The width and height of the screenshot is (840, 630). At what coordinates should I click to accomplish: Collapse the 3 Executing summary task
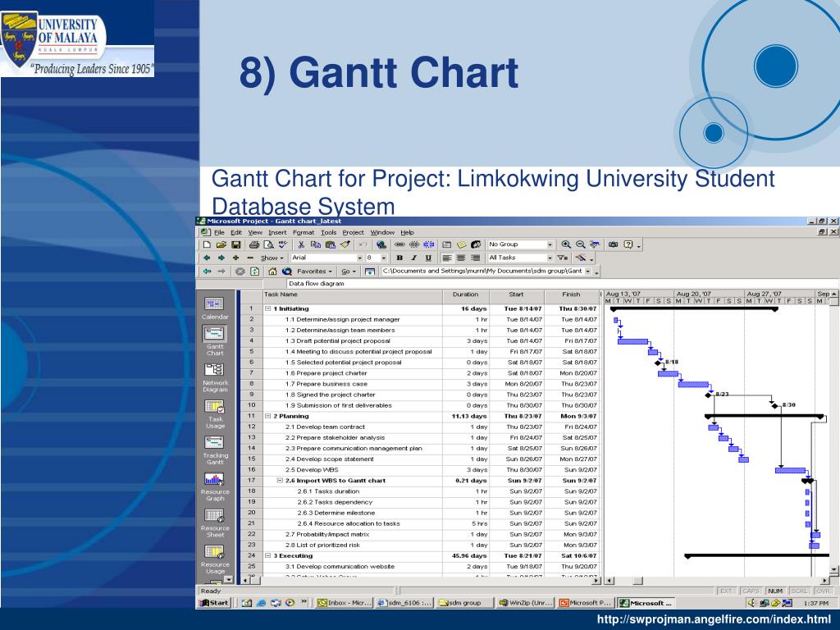268,555
